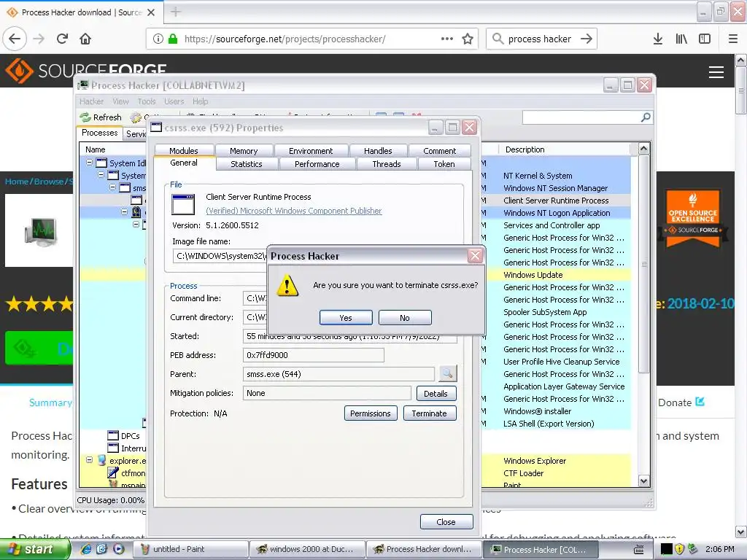Click the Parent process field
The width and height of the screenshot is (747, 560).
pos(338,374)
